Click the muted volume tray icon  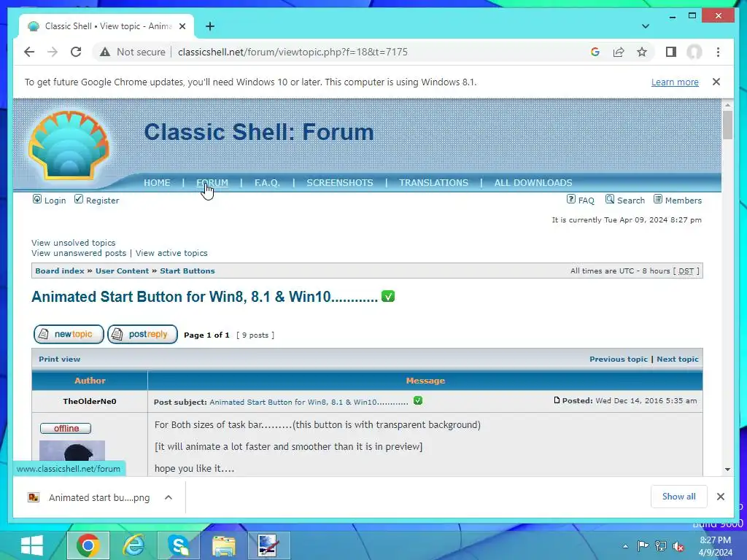click(x=678, y=546)
